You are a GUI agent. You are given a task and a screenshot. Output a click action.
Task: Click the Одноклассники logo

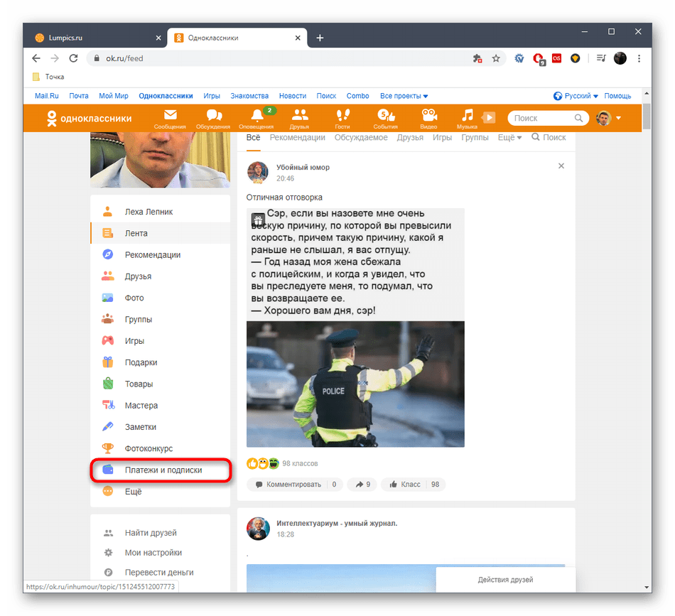click(x=89, y=119)
